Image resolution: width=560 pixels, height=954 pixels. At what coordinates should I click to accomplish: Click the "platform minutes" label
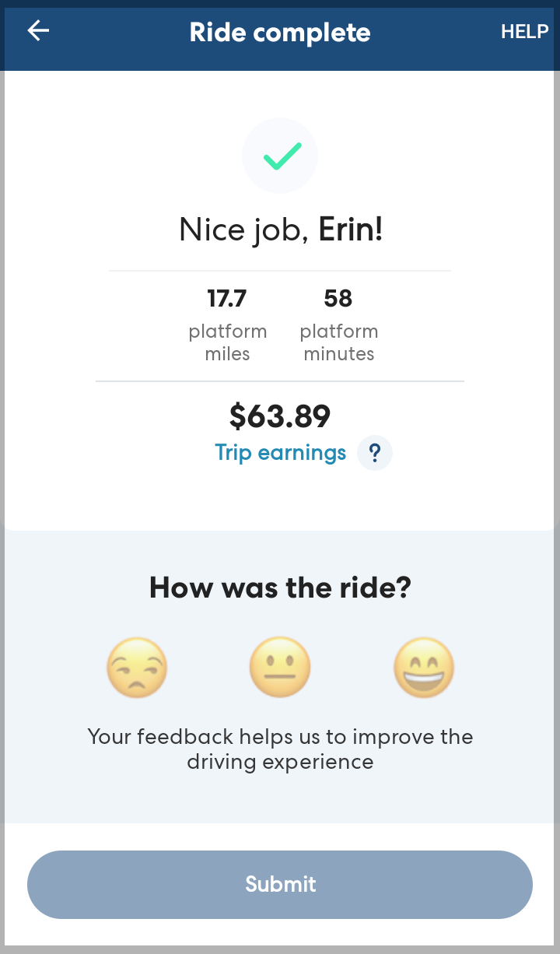tap(339, 342)
